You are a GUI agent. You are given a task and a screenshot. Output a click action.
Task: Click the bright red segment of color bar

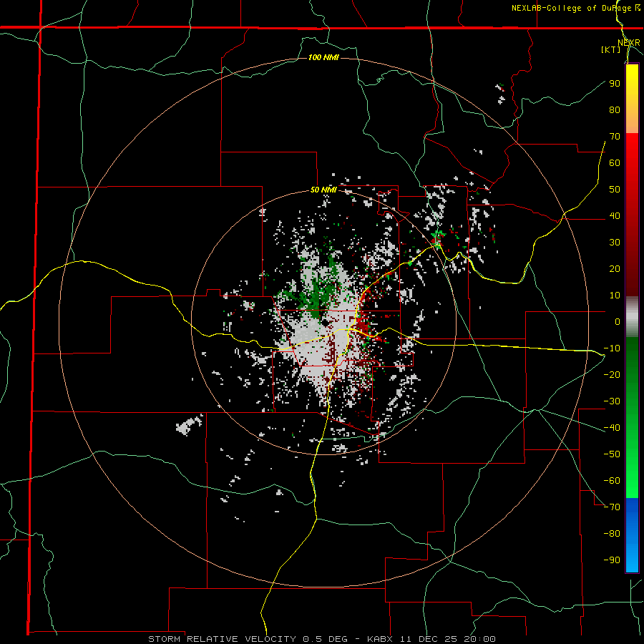point(632,152)
